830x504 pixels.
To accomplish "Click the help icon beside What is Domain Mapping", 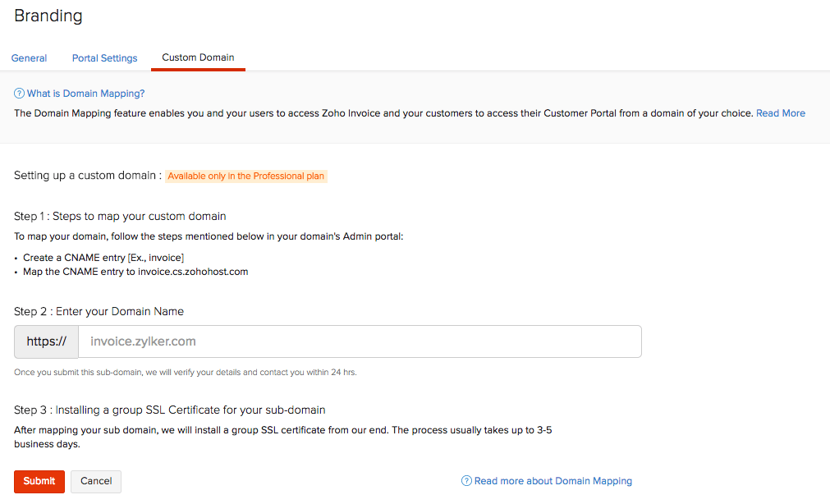I will tap(19, 94).
